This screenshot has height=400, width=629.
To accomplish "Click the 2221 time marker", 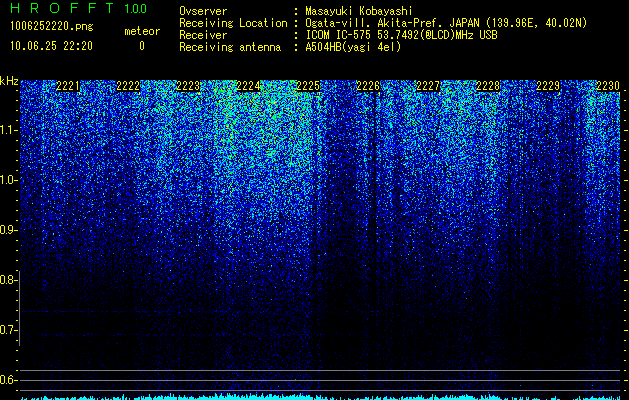I will click(68, 86).
